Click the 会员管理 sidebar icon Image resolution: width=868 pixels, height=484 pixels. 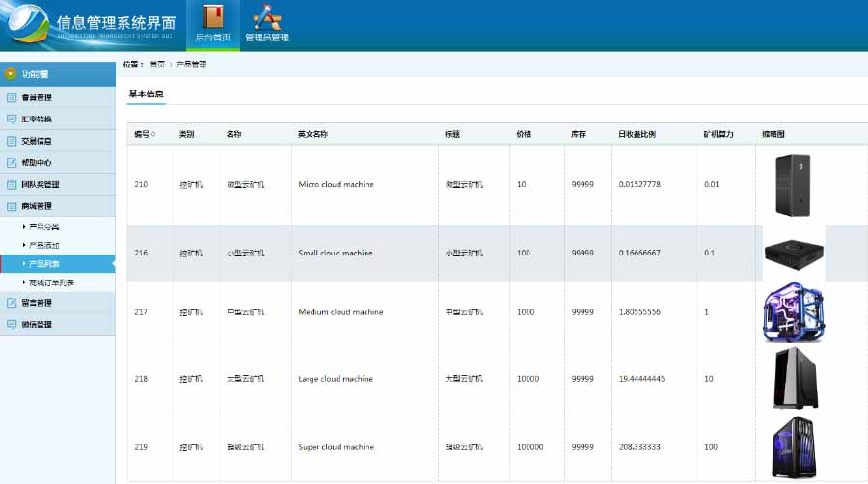coord(11,97)
